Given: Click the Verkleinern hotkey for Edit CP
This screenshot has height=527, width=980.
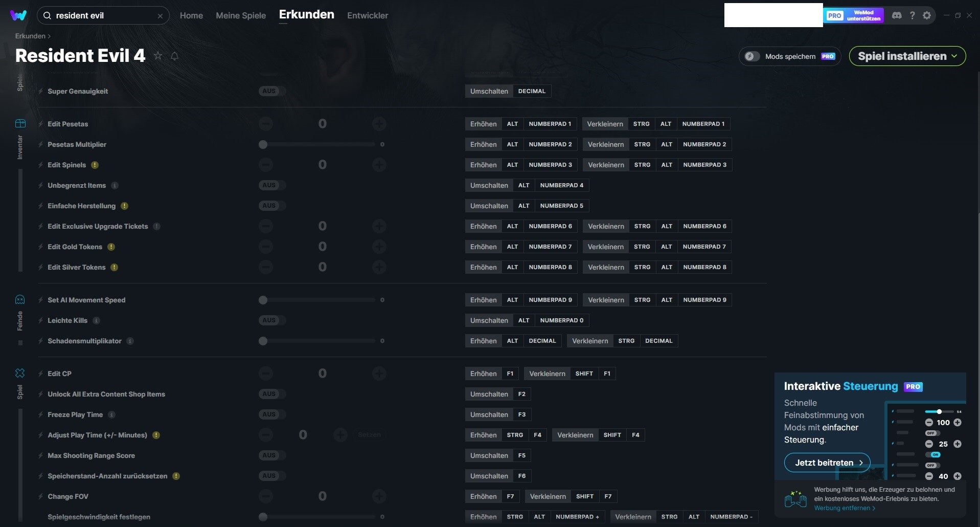Looking at the screenshot, I should (x=547, y=374).
